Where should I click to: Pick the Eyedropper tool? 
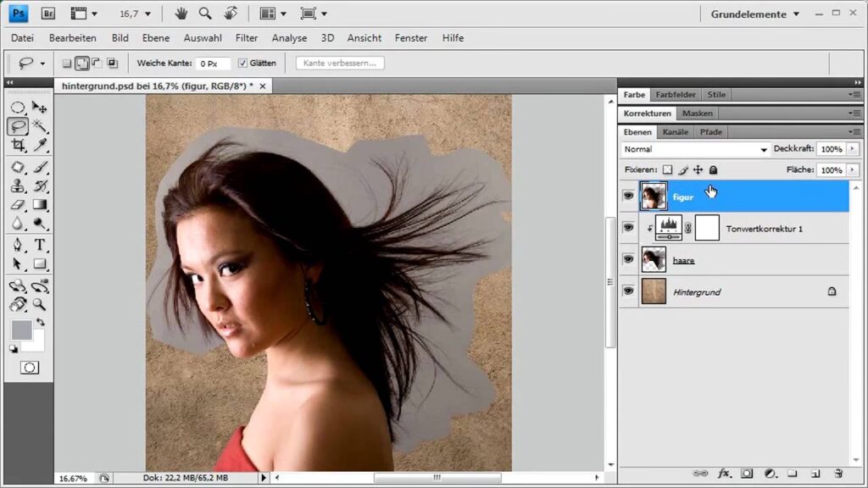39,145
